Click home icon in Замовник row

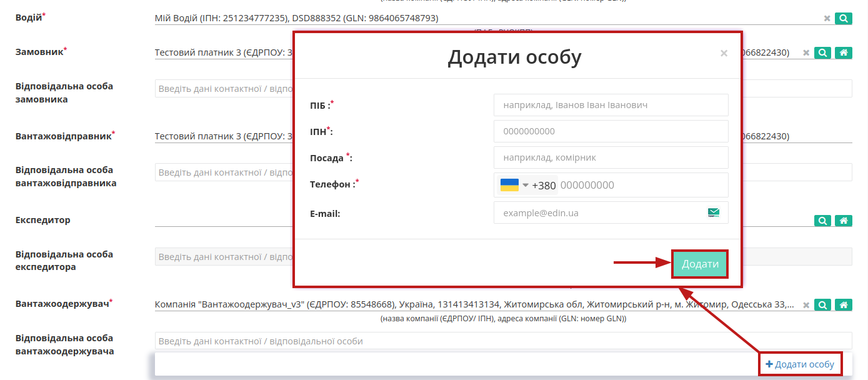tap(844, 53)
